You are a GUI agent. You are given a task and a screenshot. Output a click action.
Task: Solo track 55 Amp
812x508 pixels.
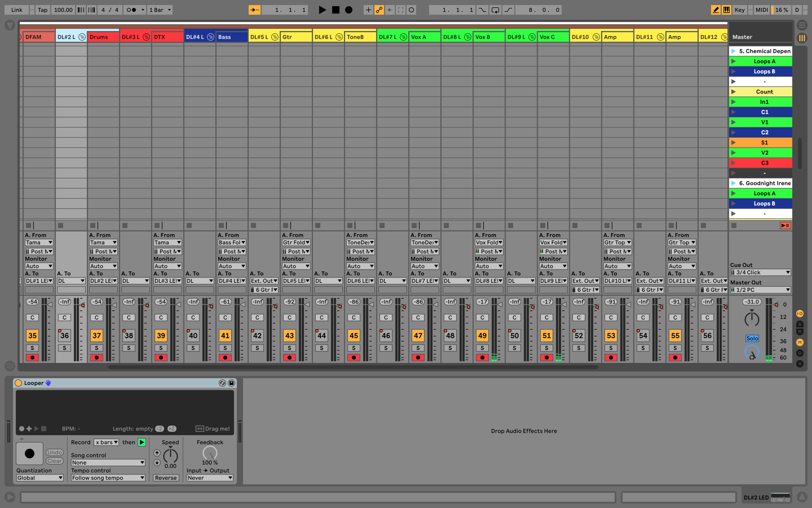coord(675,348)
